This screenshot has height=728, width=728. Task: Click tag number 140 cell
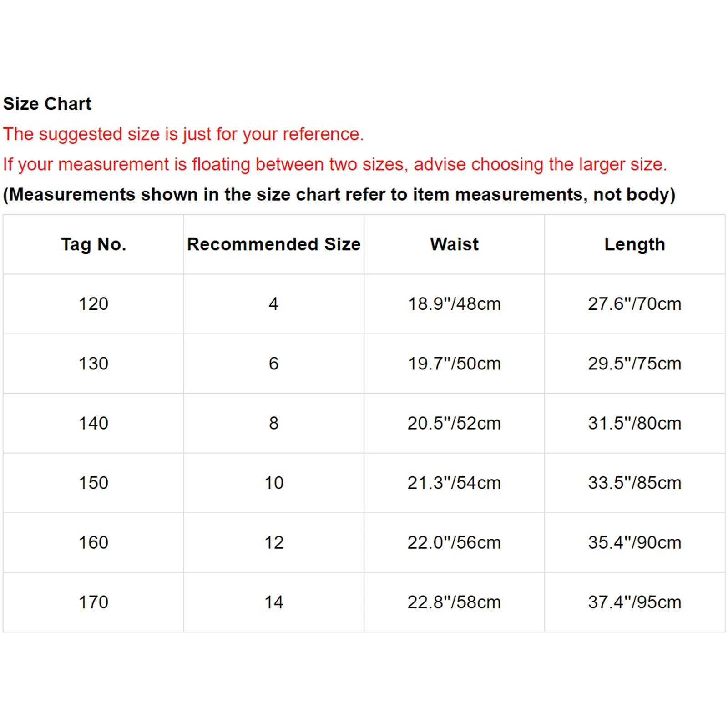point(93,423)
